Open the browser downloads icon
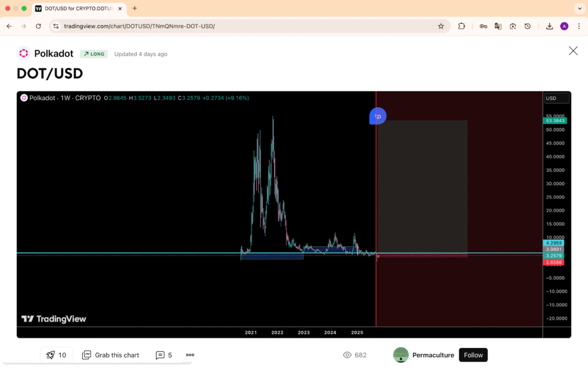 pyautogui.click(x=549, y=26)
